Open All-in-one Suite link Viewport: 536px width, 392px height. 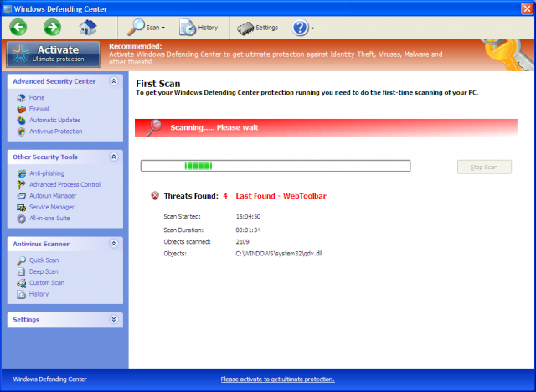click(x=49, y=219)
